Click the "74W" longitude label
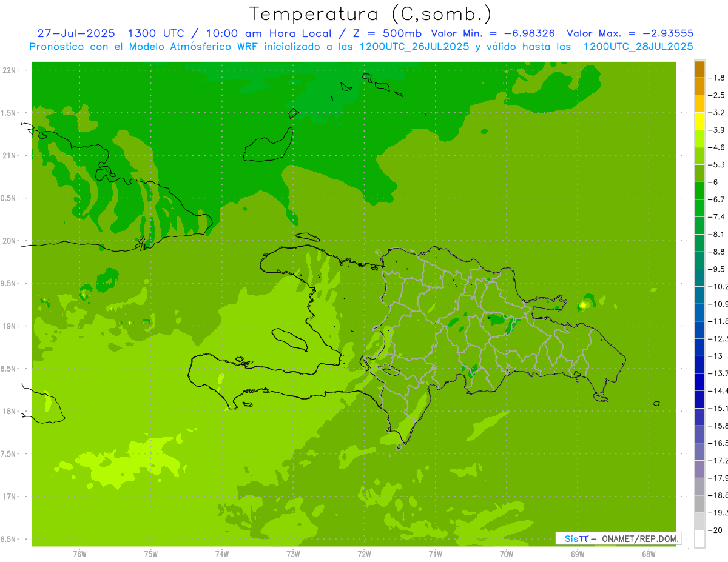 tap(222, 554)
